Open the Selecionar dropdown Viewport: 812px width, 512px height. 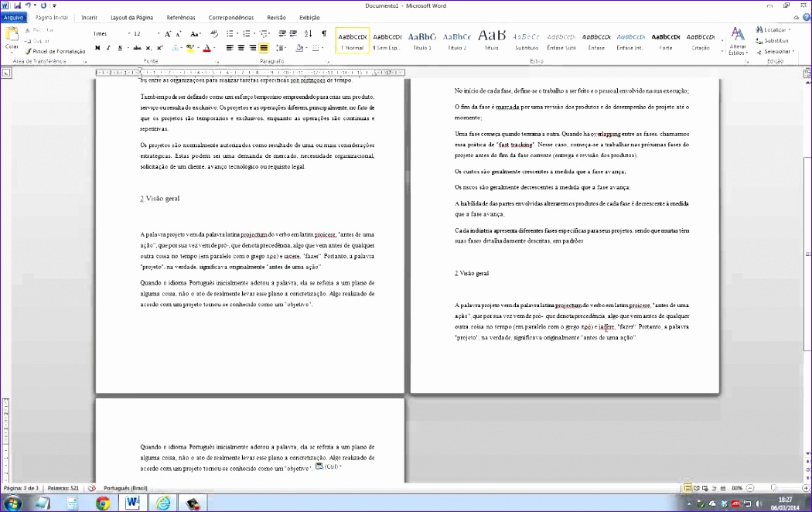[x=775, y=52]
